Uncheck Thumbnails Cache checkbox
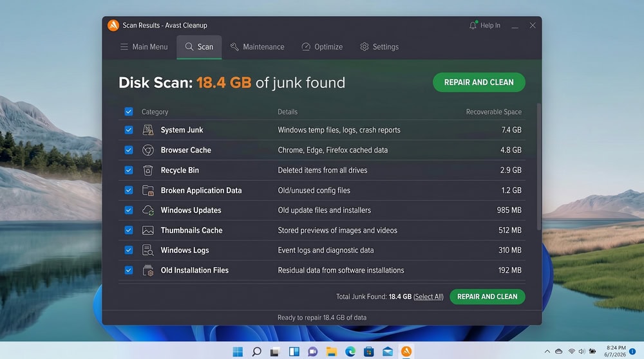The height and width of the screenshot is (359, 644). tap(129, 230)
